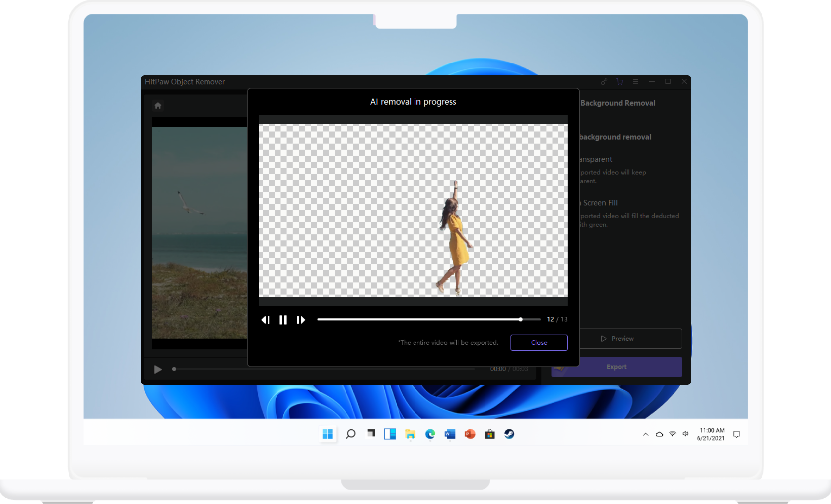
Task: Open the register key icon
Action: click(604, 82)
